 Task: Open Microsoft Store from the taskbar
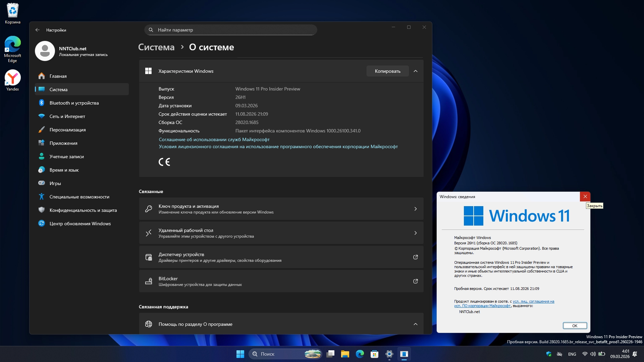[x=374, y=354]
